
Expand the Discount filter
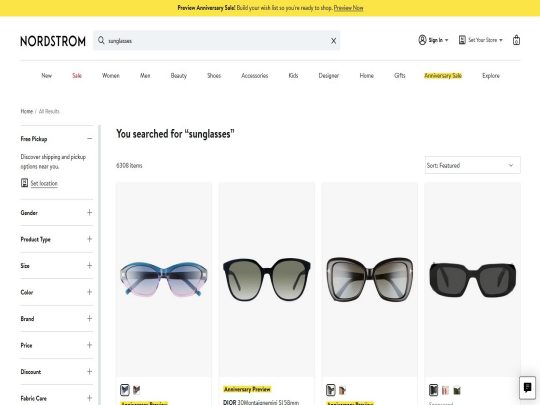[x=90, y=372]
